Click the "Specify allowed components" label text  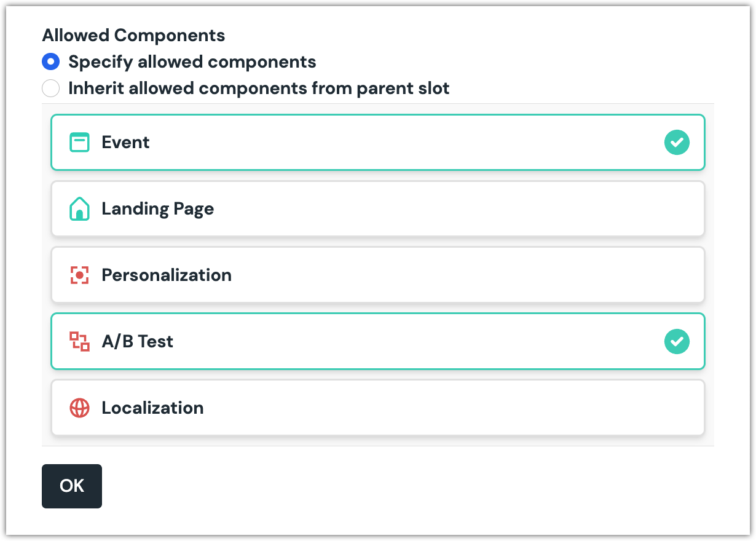tap(192, 62)
